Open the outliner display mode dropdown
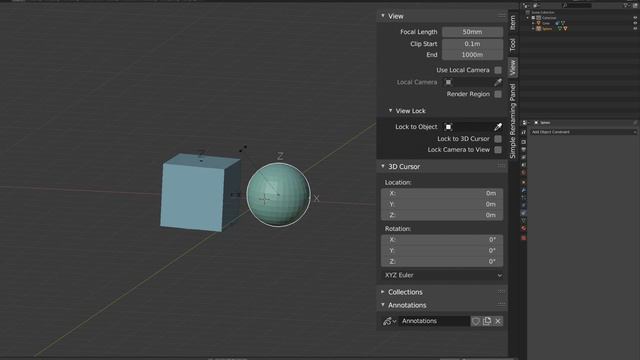The width and height of the screenshot is (640, 360). [536, 5]
